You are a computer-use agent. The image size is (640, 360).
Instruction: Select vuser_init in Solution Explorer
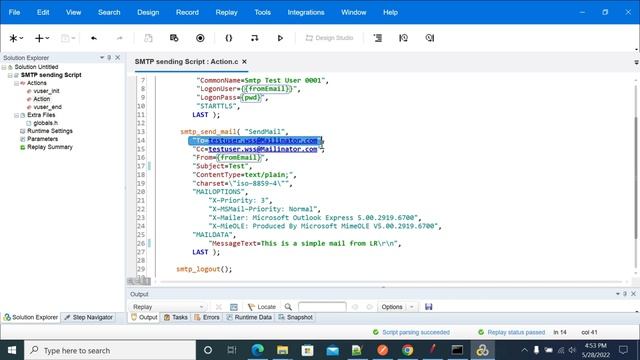click(x=46, y=91)
